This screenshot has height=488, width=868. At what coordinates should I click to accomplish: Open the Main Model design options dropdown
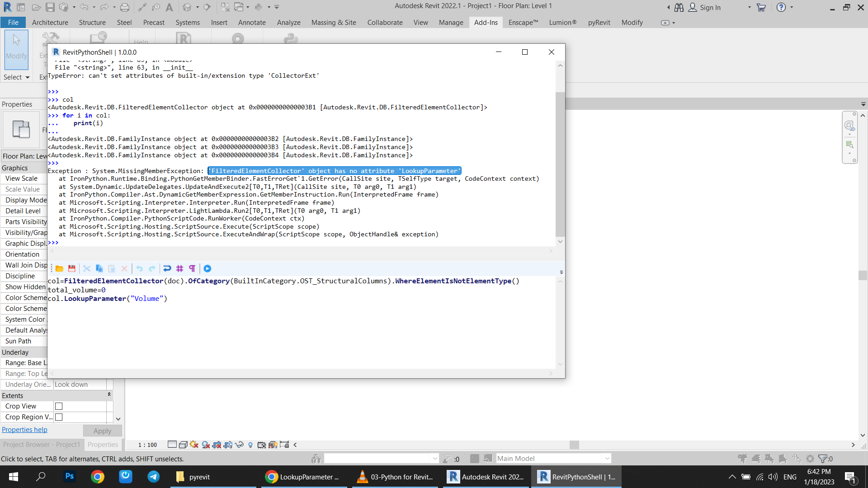607,459
